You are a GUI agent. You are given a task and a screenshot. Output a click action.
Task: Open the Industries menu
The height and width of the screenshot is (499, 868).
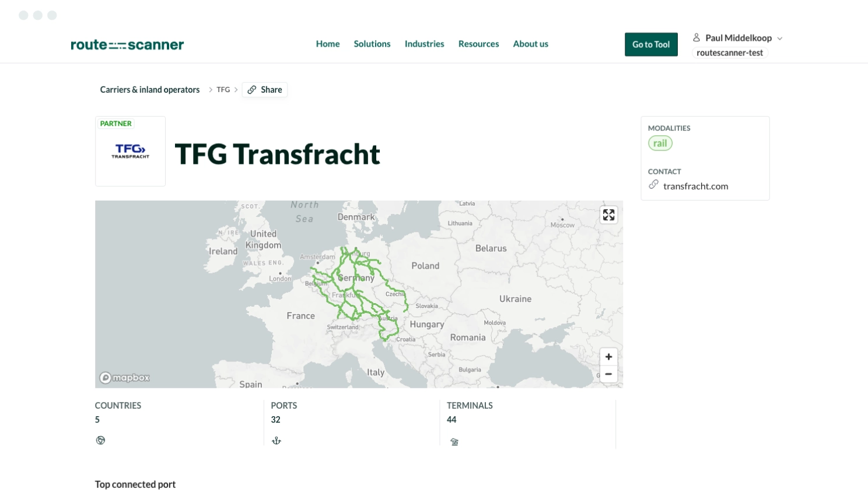[425, 44]
